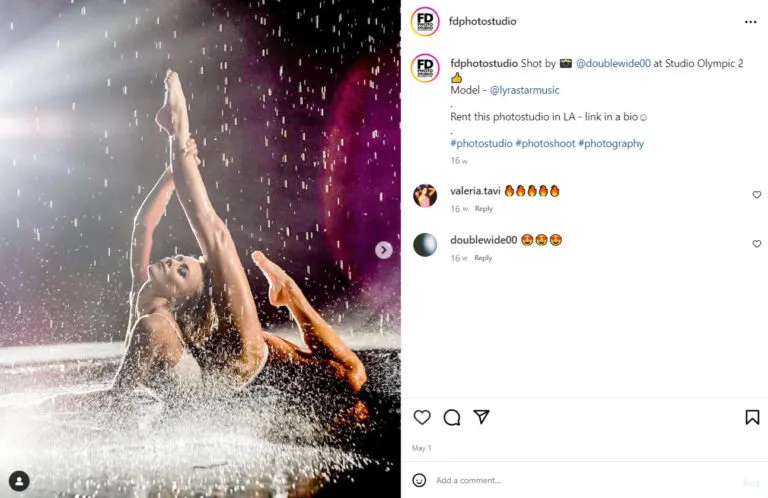
Task: Like valeria.tavi's comment
Action: (756, 195)
